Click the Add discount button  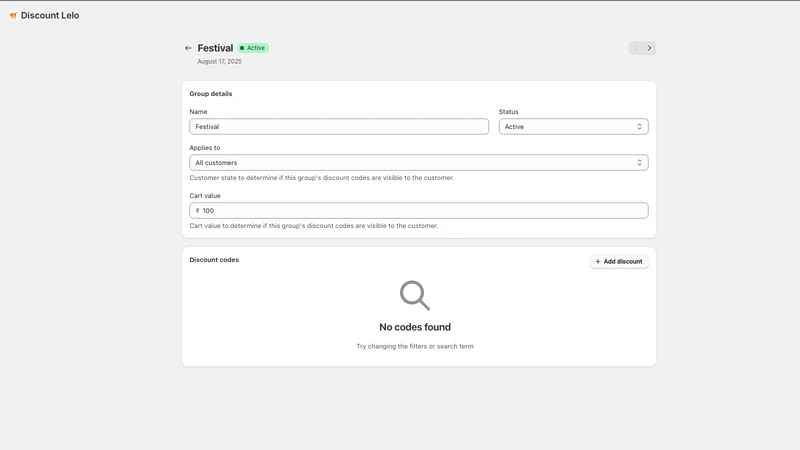pos(619,261)
